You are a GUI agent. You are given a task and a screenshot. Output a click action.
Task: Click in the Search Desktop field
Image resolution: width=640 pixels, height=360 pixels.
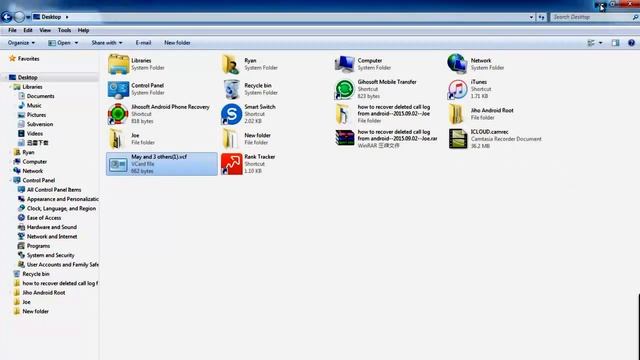(x=592, y=17)
